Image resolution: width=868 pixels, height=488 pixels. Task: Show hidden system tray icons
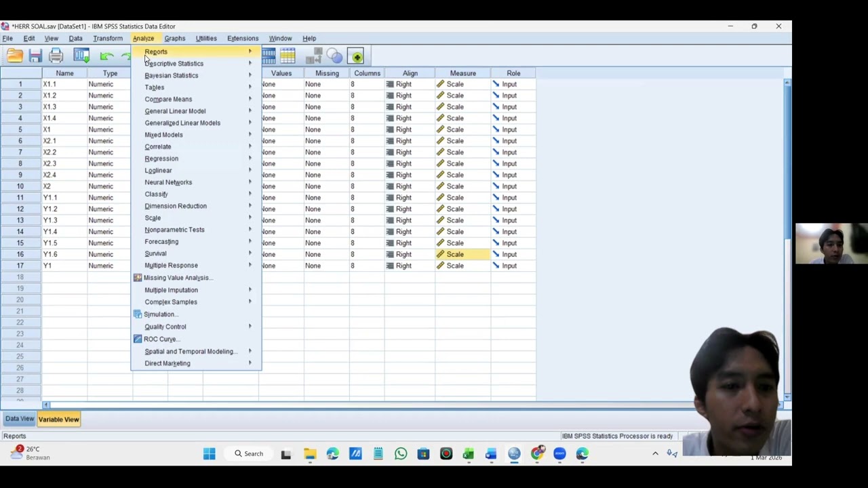[x=655, y=453]
